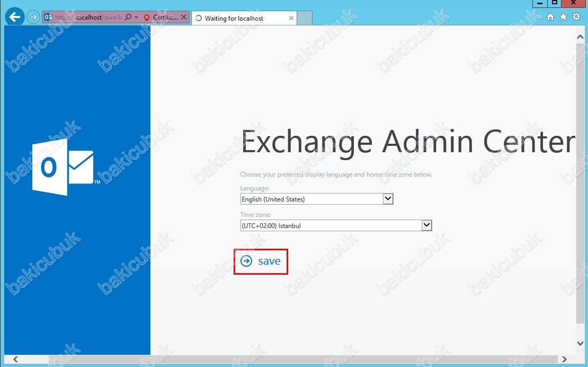Click the Home house icon
The width and height of the screenshot is (588, 367).
click(x=550, y=17)
